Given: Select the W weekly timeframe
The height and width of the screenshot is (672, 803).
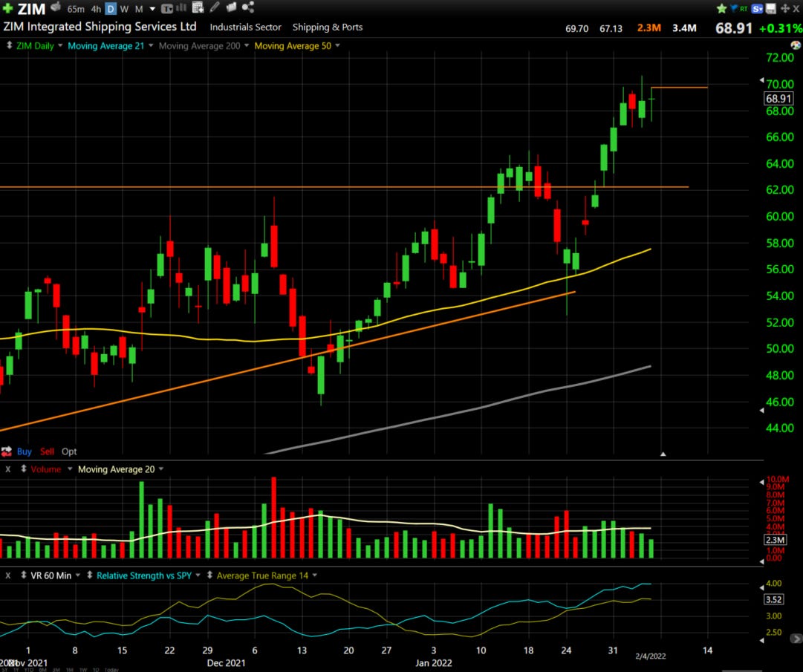Looking at the screenshot, I should pyautogui.click(x=124, y=9).
